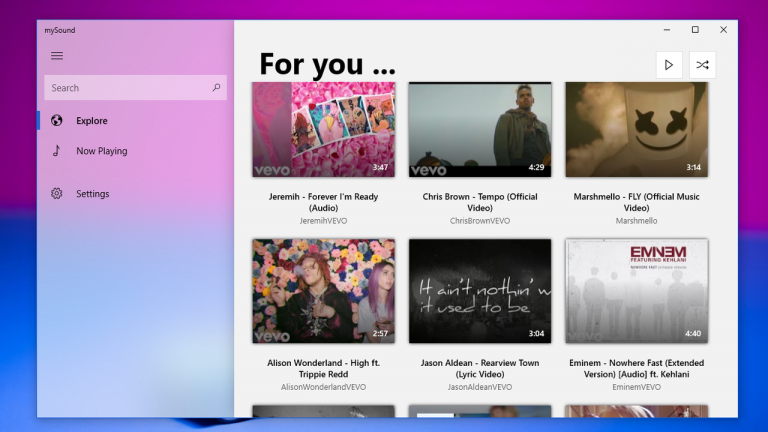This screenshot has width=768, height=432.
Task: Click title 'Jeremih - Forever I'm Ready (Audio)'
Action: pyautogui.click(x=323, y=202)
